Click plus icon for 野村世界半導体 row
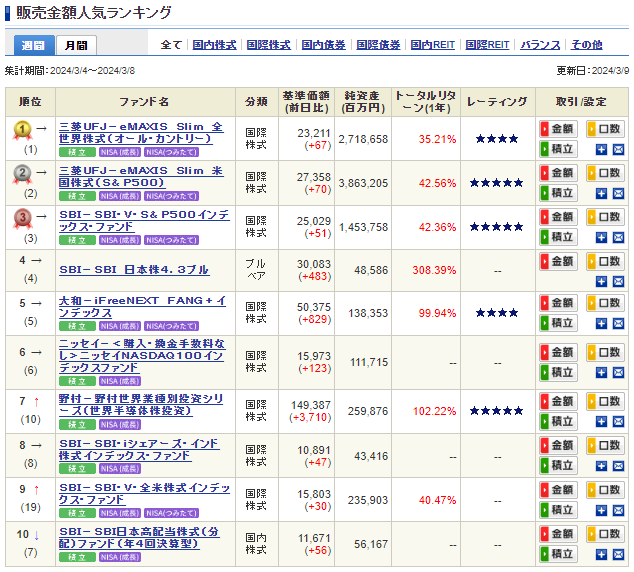This screenshot has width=634, height=572. [601, 422]
